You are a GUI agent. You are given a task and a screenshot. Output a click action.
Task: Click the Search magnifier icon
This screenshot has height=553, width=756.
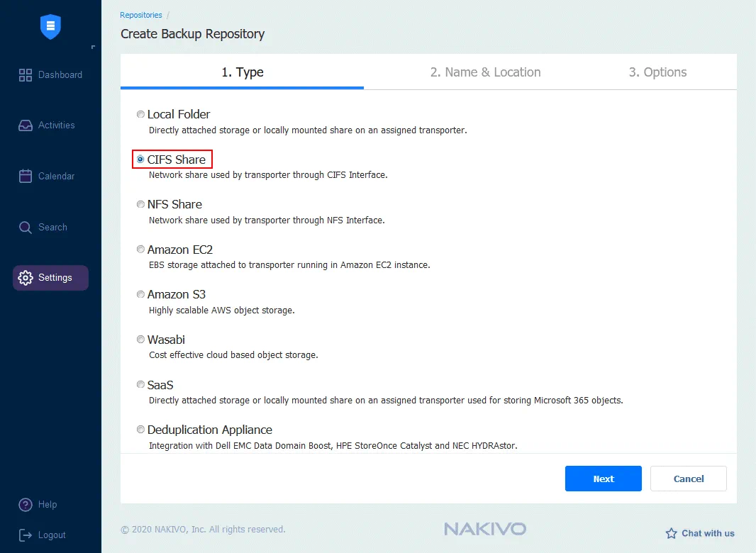click(x=25, y=227)
